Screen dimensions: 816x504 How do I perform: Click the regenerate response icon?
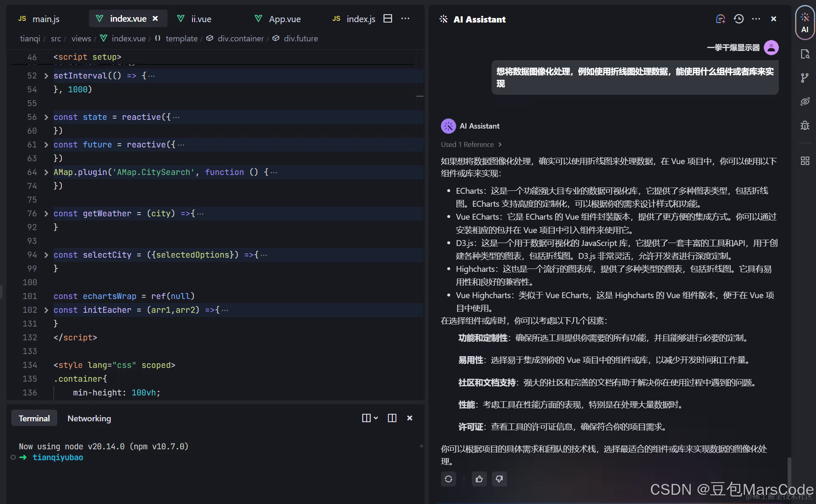point(449,479)
